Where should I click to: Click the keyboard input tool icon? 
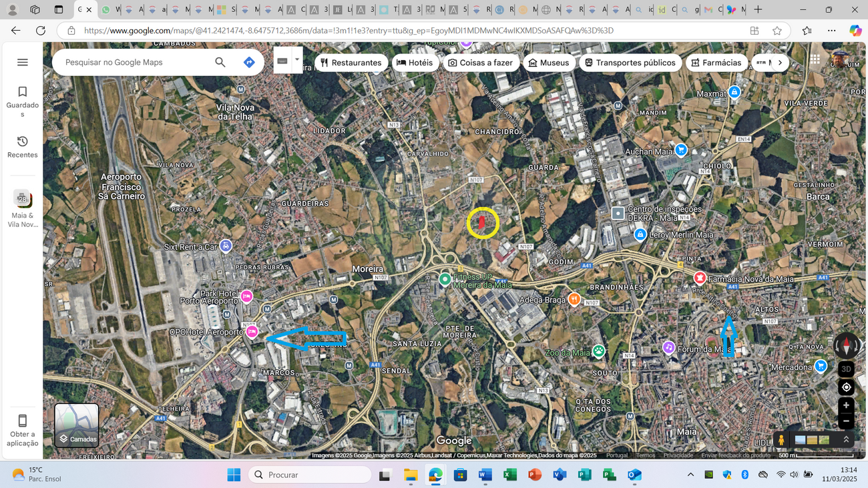tap(282, 61)
